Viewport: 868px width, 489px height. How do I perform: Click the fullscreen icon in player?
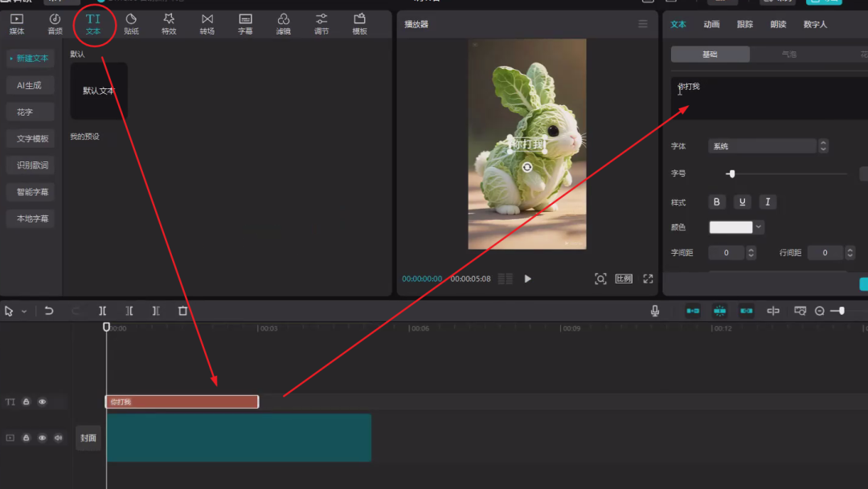pyautogui.click(x=648, y=279)
